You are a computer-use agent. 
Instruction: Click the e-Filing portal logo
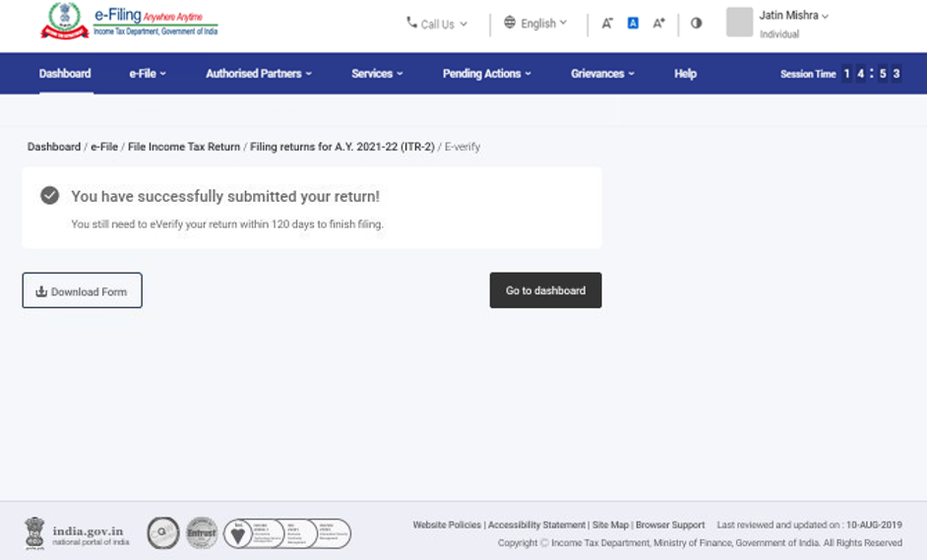[129, 22]
